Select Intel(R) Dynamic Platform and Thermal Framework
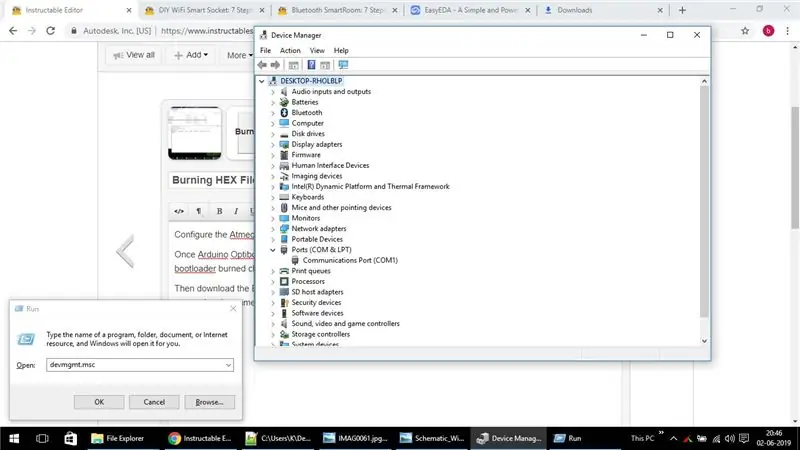This screenshot has width=800, height=450. (370, 187)
